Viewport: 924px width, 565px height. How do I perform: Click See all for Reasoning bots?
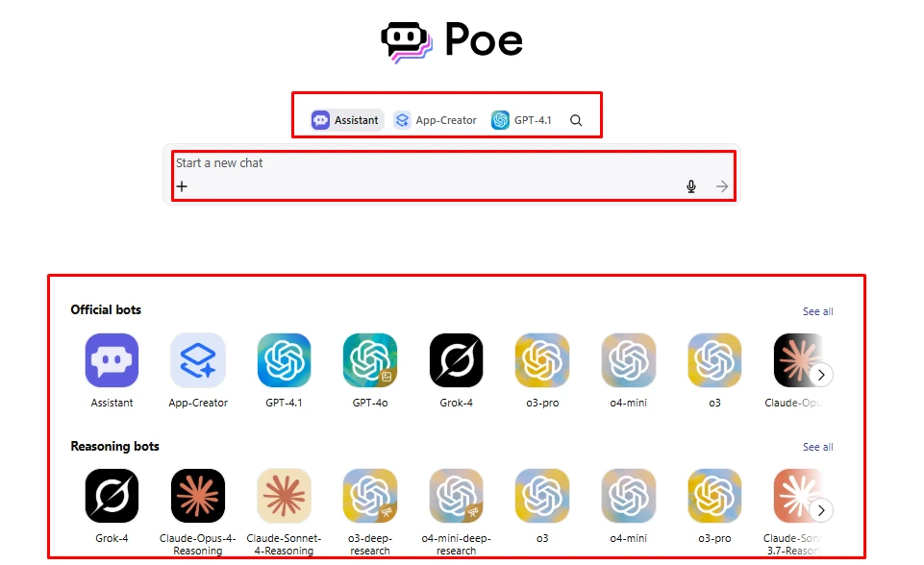[818, 447]
